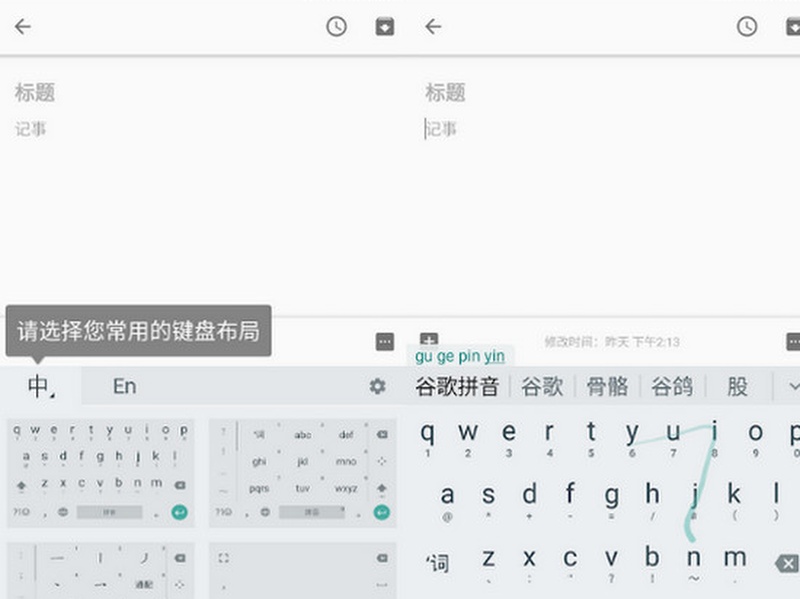Select candidate 谷歌拼音
Screen dimensions: 800x599
tap(457, 386)
